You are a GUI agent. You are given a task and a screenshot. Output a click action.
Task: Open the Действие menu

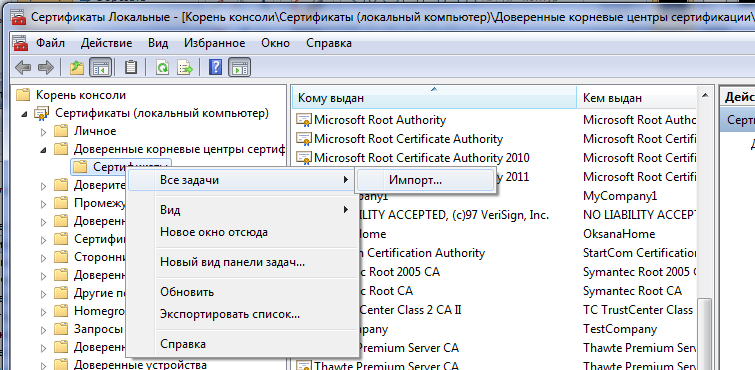(106, 43)
